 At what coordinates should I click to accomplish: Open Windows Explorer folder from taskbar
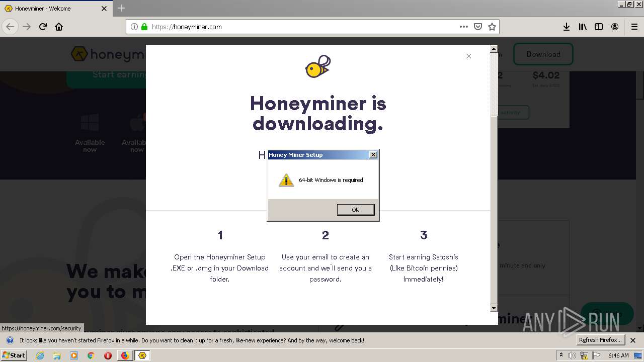coord(57,355)
